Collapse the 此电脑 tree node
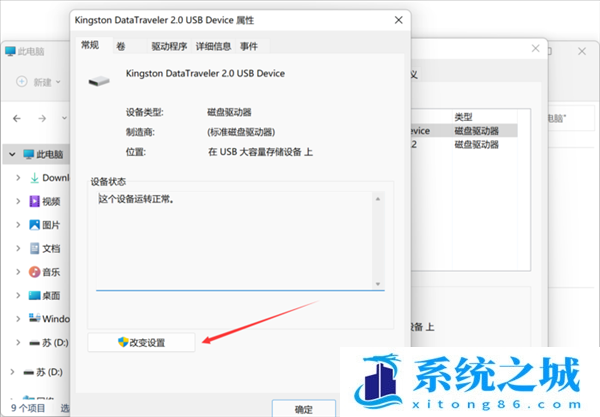This screenshot has width=600, height=417. [x=10, y=155]
